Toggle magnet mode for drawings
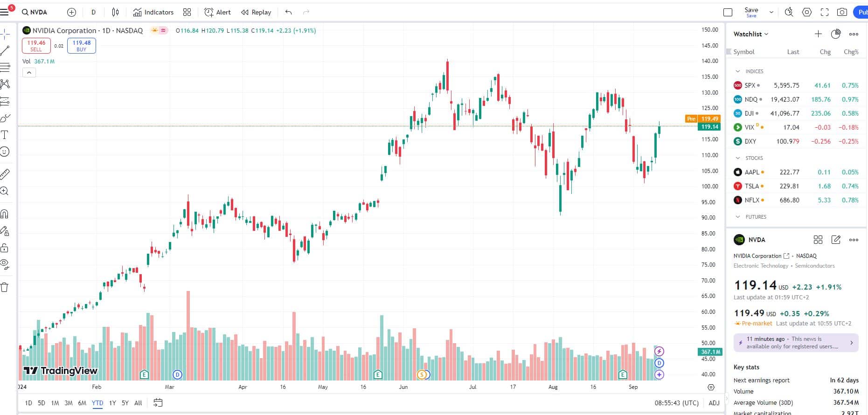This screenshot has width=868, height=415. click(5, 214)
